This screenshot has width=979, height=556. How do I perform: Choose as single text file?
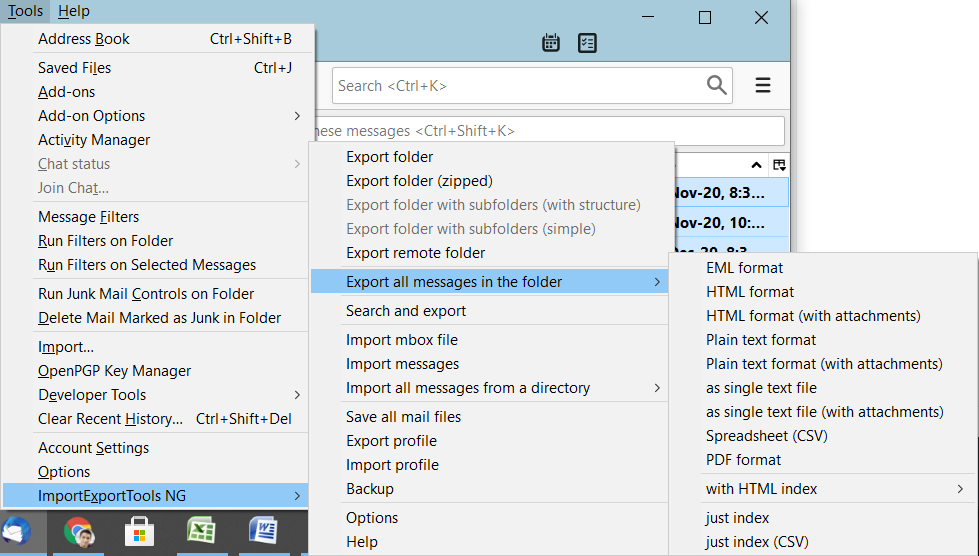[x=822, y=388]
